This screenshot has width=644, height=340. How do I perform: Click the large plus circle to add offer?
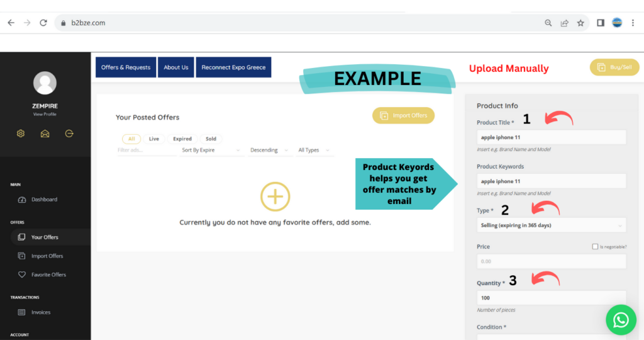[275, 196]
